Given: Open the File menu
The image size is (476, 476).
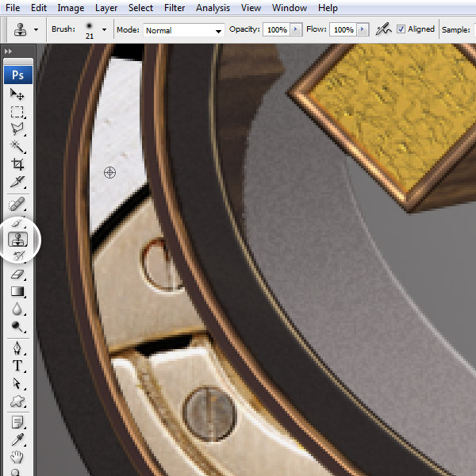Looking at the screenshot, I should coord(13,8).
